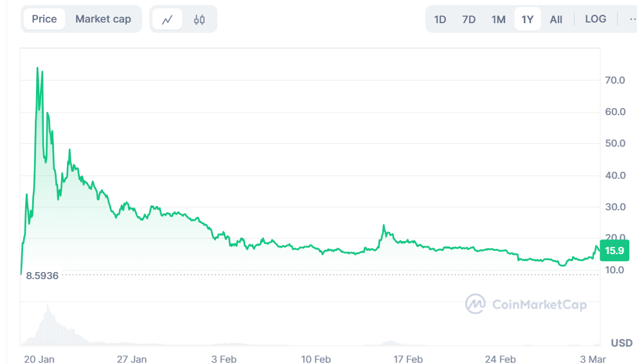This screenshot has height=364, width=637.
Task: Click the 20 Jan date label
Action: 39,359
